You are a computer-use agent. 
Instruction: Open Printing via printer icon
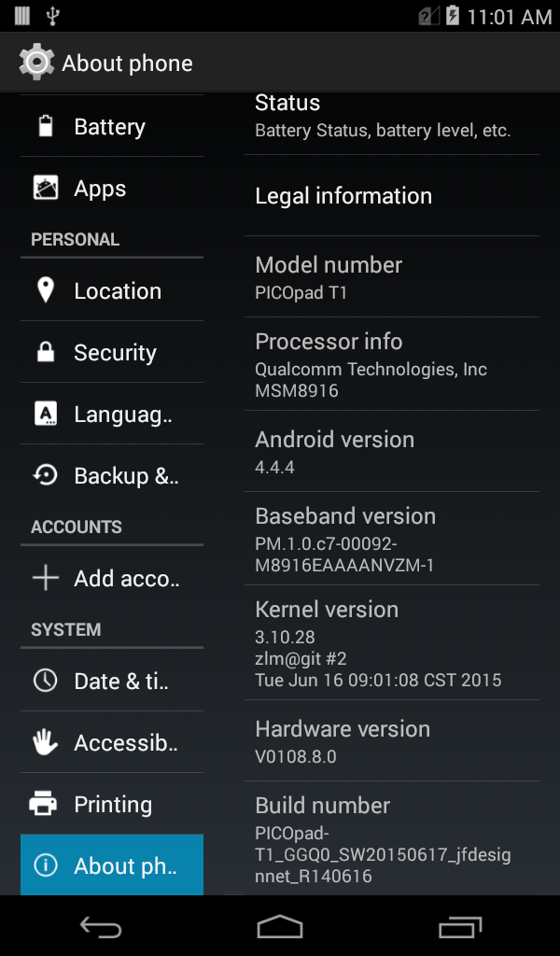pos(44,804)
